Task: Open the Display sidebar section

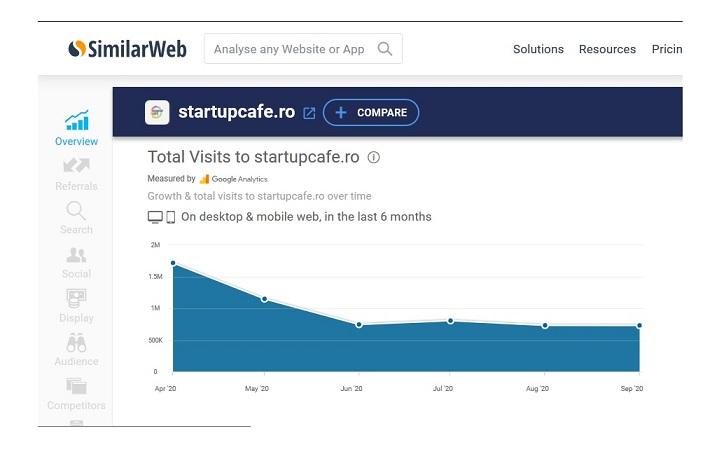Action: [76, 299]
